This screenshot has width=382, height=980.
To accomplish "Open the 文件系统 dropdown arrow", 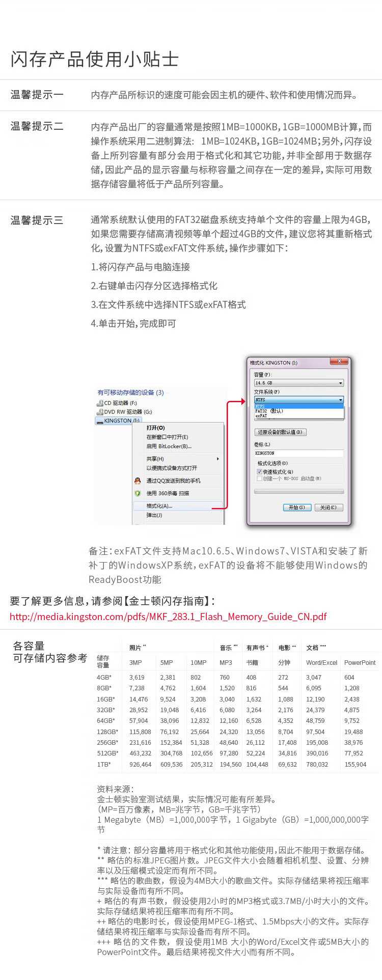I will 341,400.
